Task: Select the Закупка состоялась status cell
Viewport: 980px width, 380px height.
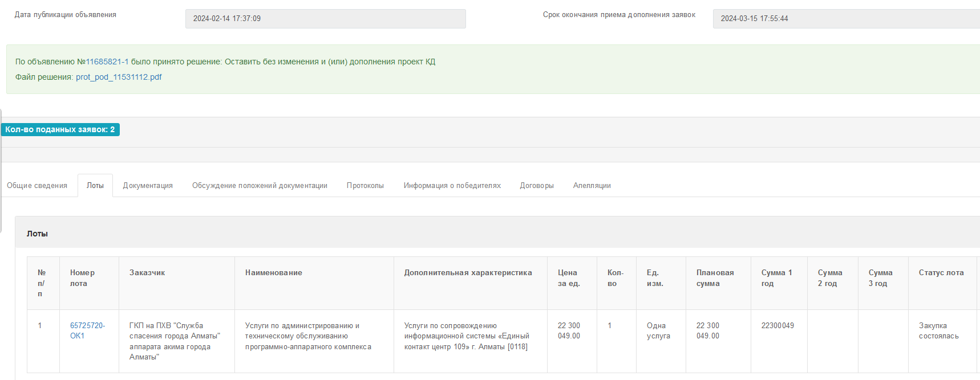Action: click(938, 331)
